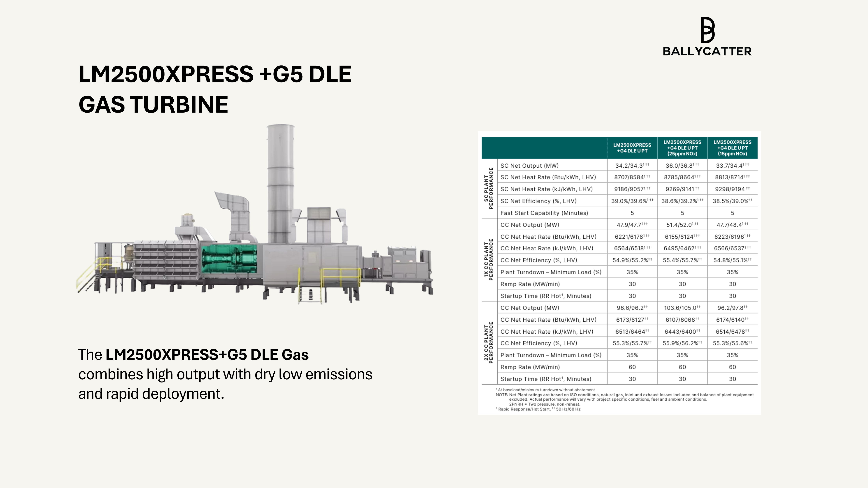Click the 'Fast Start Capability (Minutes)' row label
Image resolution: width=868 pixels, height=488 pixels.
(x=544, y=213)
